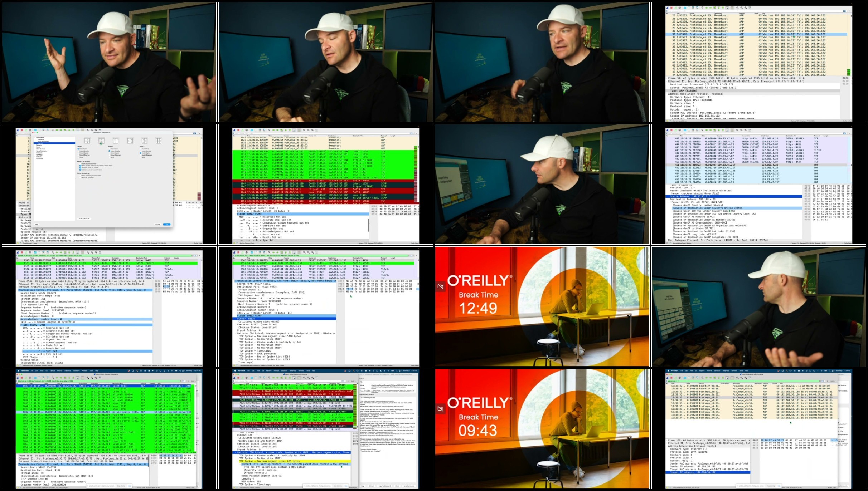Select 'Name Resolution' in the Preferences tree
The width and height of the screenshot is (868, 491).
coord(42,151)
